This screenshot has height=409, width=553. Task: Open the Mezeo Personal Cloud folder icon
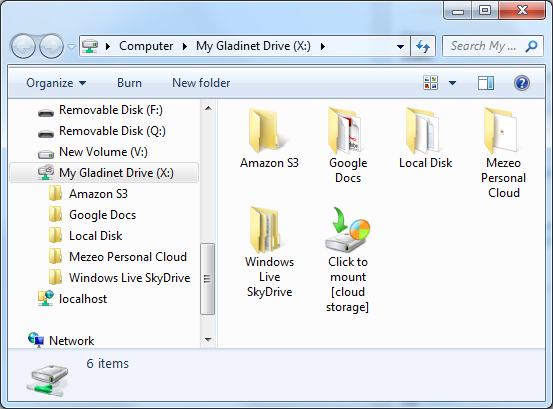click(x=501, y=130)
